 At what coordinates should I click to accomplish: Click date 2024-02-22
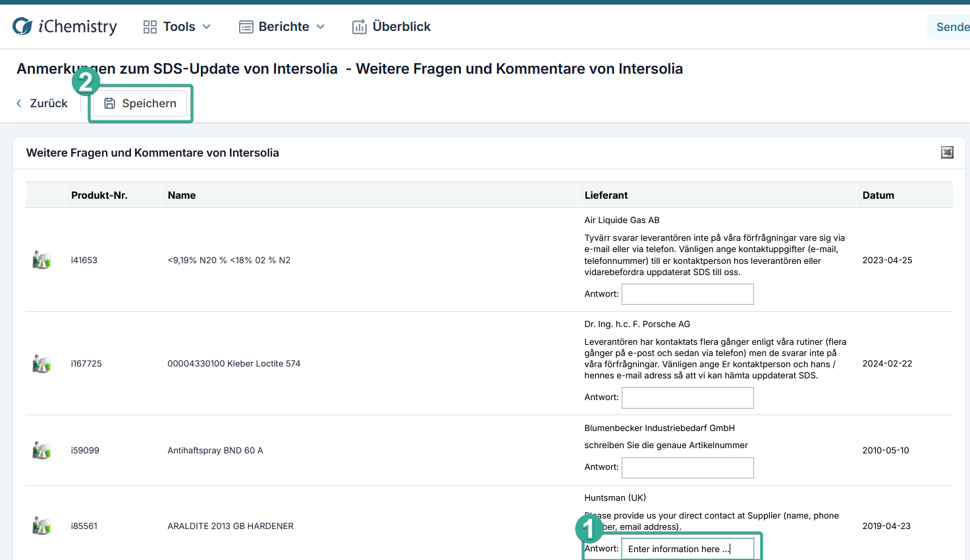887,363
